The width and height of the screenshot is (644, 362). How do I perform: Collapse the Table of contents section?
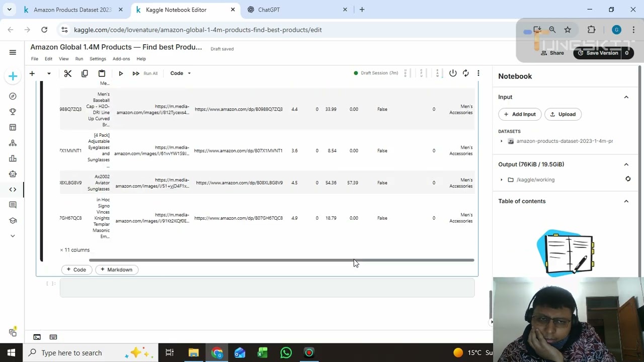626,201
